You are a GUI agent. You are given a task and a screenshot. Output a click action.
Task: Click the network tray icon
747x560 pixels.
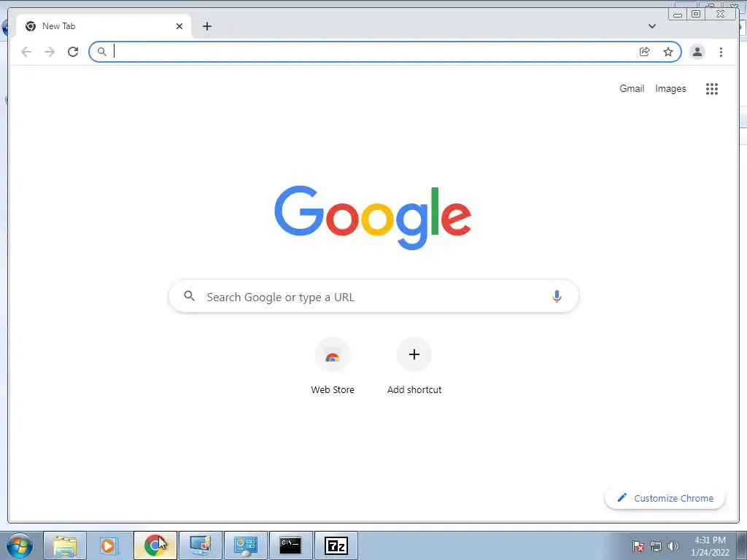(x=656, y=546)
